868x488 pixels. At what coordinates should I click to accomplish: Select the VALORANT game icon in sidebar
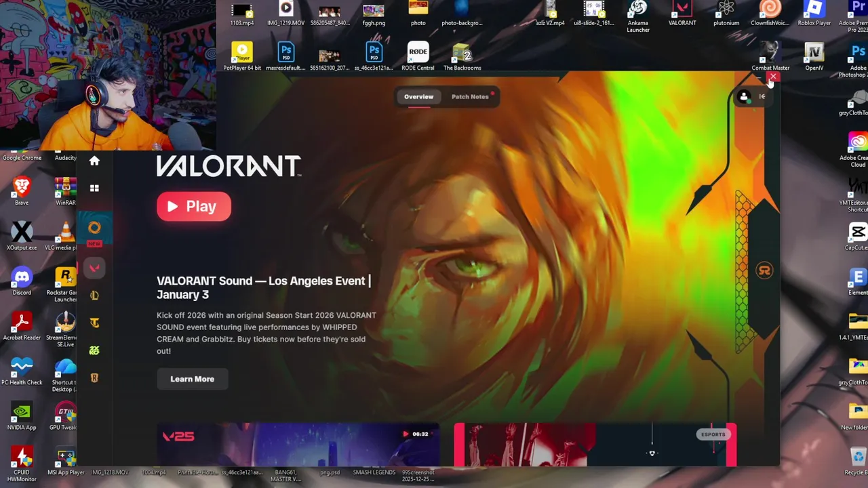[x=94, y=268]
